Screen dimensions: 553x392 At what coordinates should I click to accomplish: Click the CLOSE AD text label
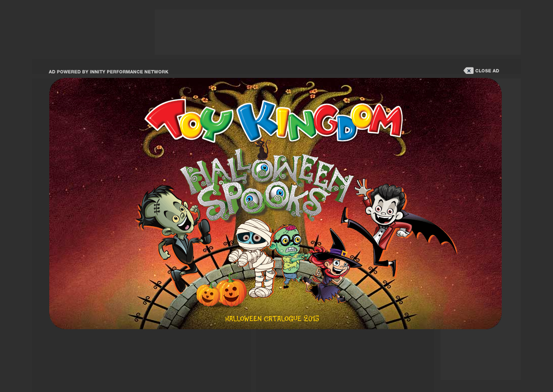pos(487,71)
